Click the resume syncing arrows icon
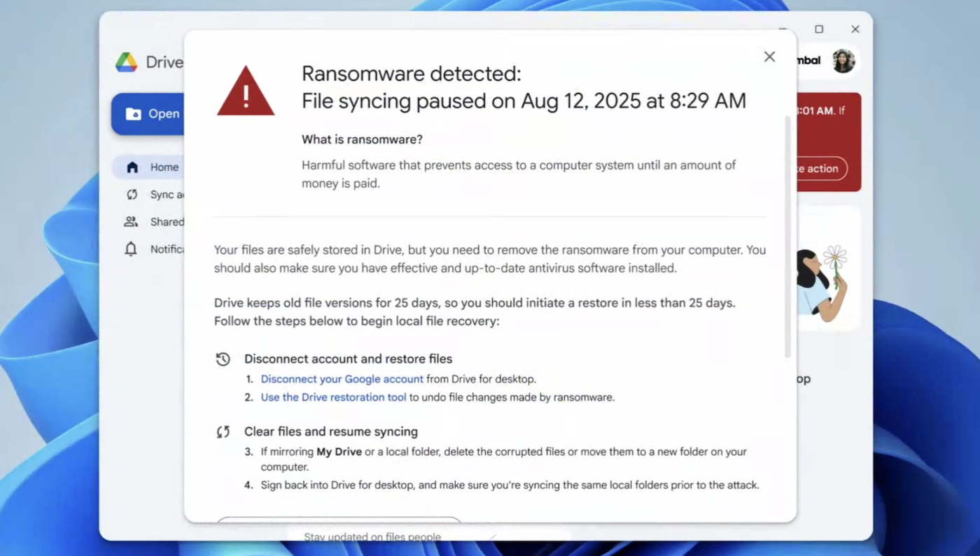Image resolution: width=980 pixels, height=556 pixels. [x=223, y=432]
